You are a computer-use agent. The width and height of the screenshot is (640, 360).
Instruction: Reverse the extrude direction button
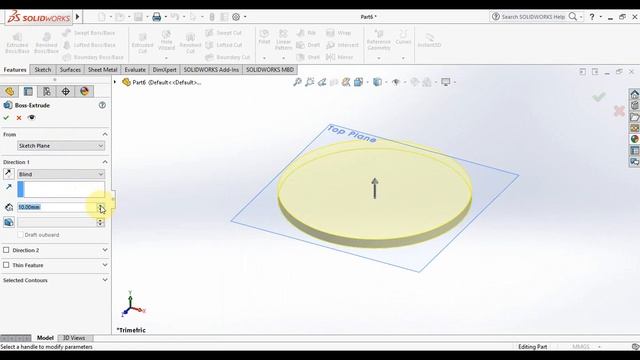coord(9,174)
